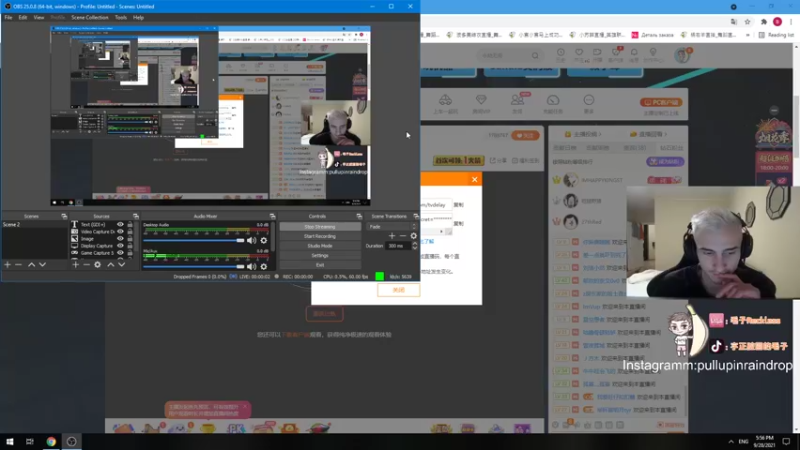
Task: Pop out the Sources dock
Action: click(x=136, y=216)
